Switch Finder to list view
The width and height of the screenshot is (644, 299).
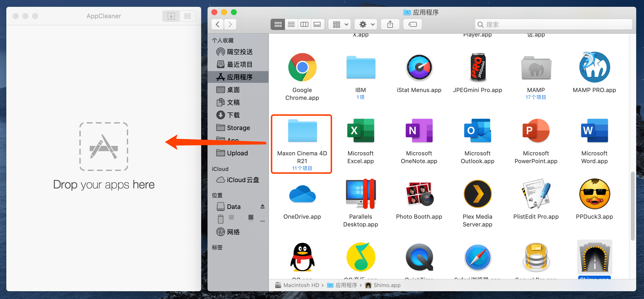pyautogui.click(x=291, y=24)
